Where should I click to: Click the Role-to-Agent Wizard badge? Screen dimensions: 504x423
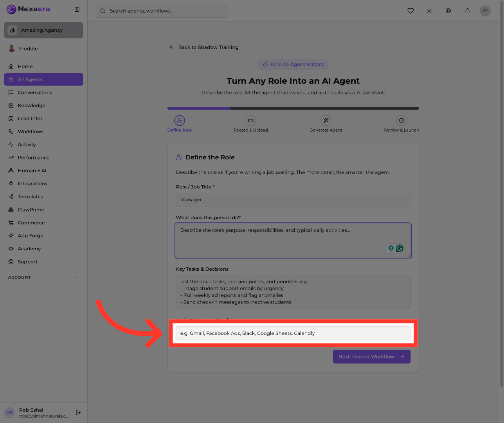click(x=293, y=65)
